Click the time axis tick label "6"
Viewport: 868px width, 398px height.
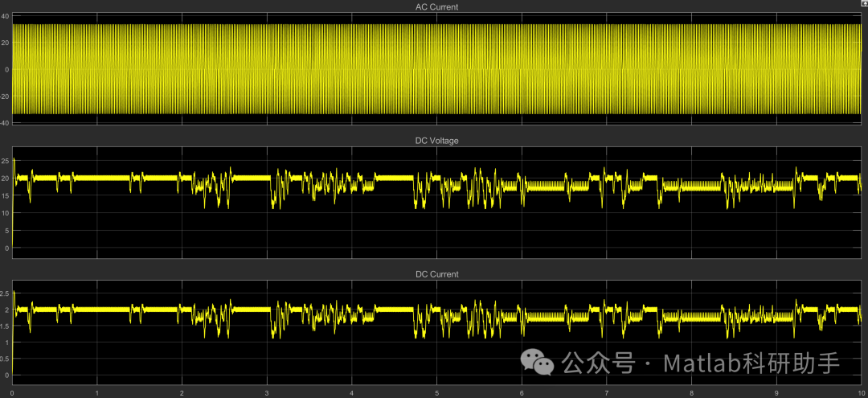click(x=522, y=392)
